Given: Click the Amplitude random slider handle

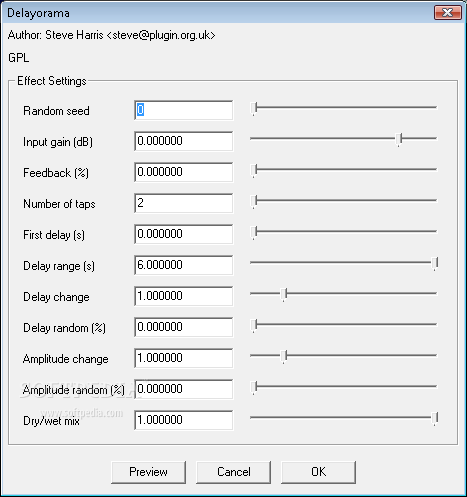Looking at the screenshot, I should (x=254, y=388).
